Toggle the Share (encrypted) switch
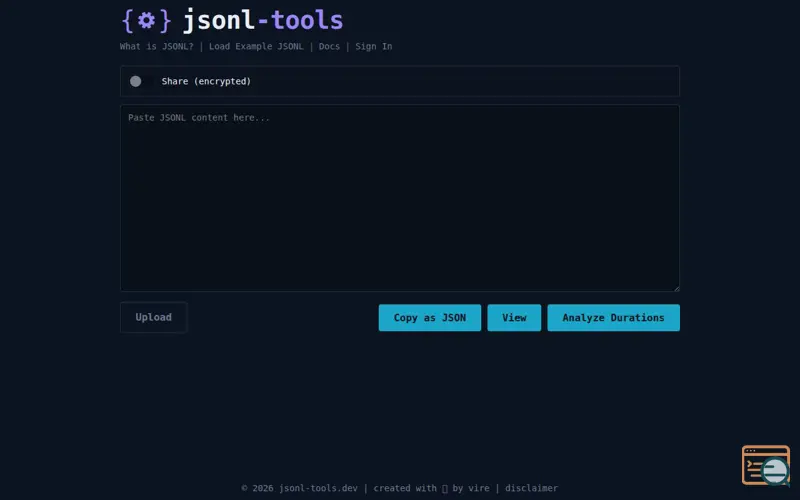This screenshot has height=500, width=800. point(141,81)
